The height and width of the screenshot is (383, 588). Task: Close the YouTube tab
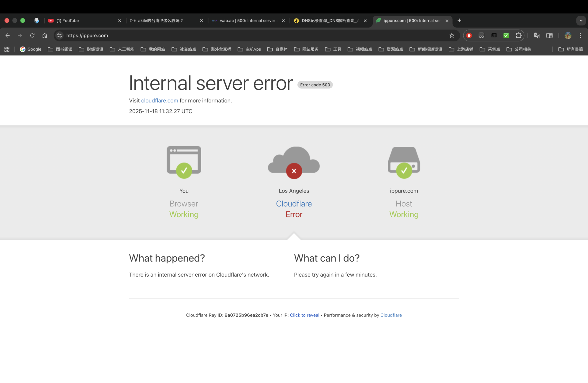point(119,21)
